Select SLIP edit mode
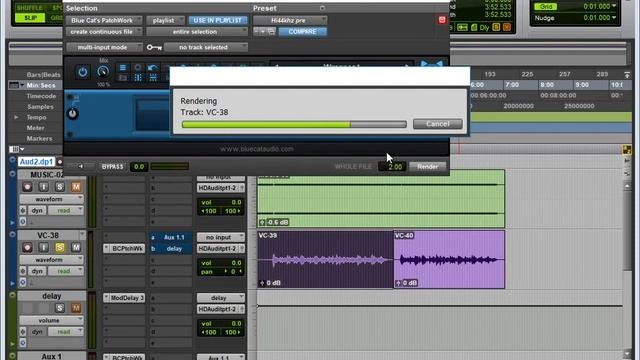 click(x=31, y=18)
